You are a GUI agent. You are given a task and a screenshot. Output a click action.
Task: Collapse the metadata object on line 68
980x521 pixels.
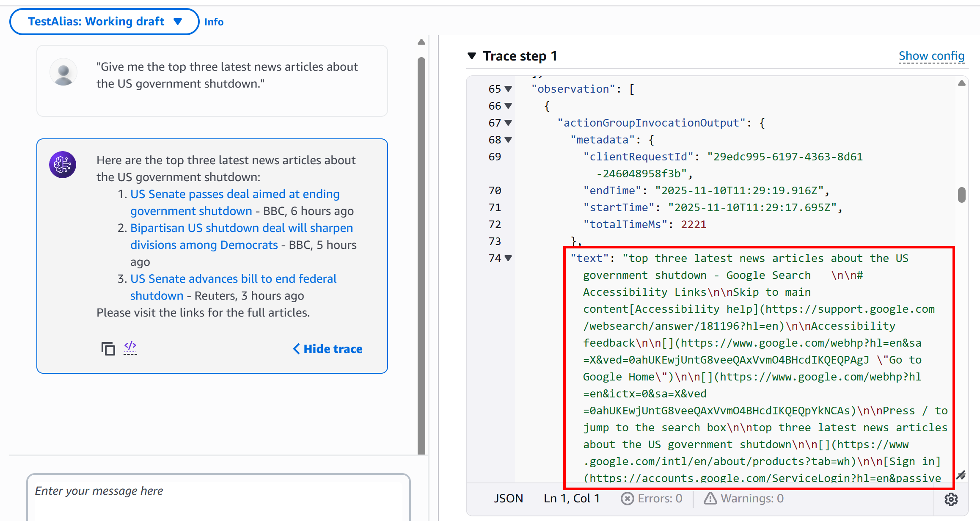tap(508, 140)
